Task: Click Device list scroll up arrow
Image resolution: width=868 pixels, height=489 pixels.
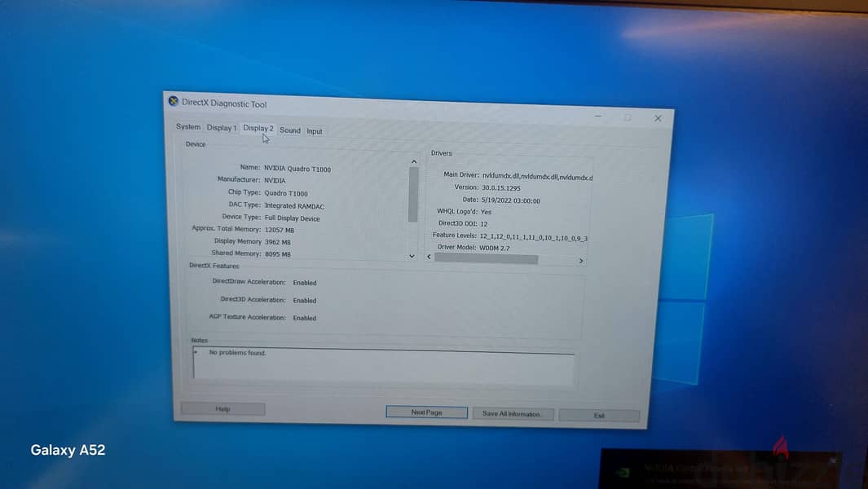Action: click(413, 161)
